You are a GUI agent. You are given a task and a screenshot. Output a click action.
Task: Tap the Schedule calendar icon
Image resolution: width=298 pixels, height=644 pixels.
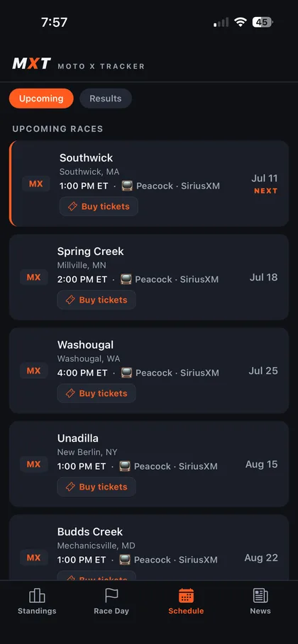pos(186,596)
